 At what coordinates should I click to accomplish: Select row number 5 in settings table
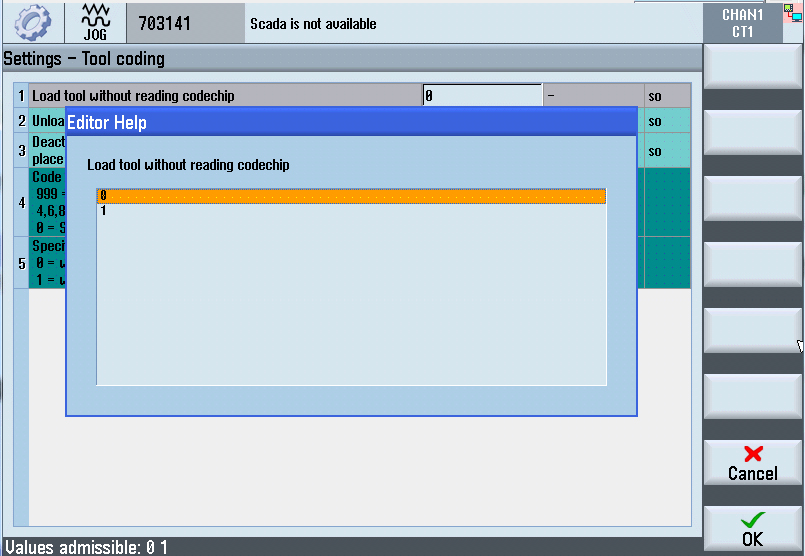pos(21,264)
